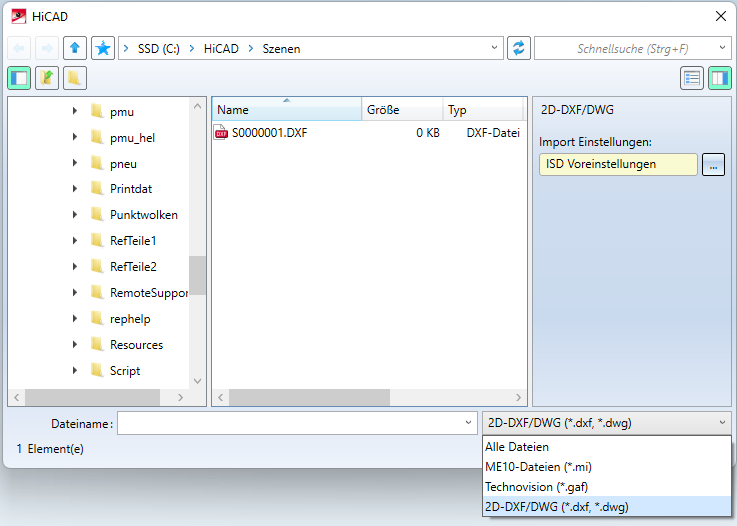Click the HiCAD breadcrumb segment
737x526 pixels.
coord(221,49)
